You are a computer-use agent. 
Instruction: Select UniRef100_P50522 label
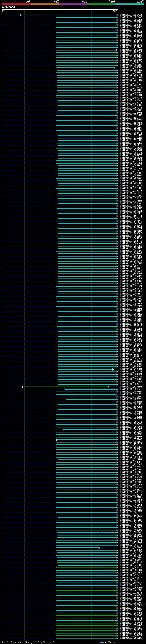[131, 445]
